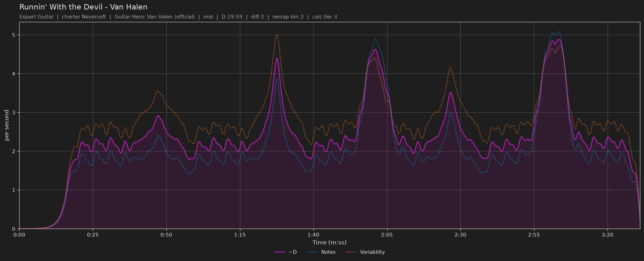The height and width of the screenshot is (261, 644).
Task: Click the orange dotted Variability legend swatch
Action: [x=351, y=252]
